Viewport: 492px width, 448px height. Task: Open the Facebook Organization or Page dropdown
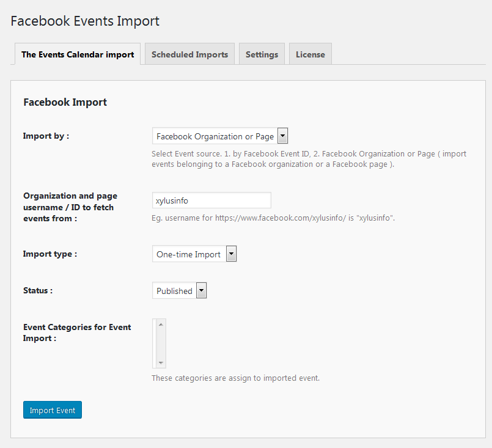coord(220,136)
